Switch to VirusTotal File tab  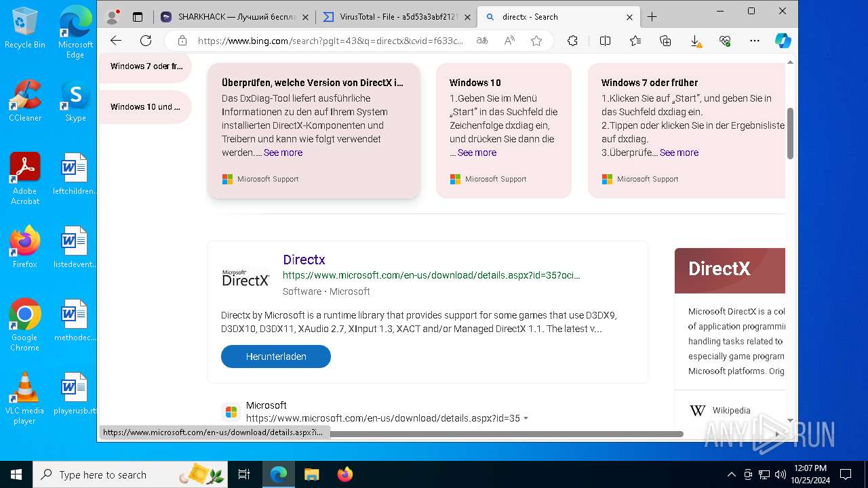tap(397, 17)
